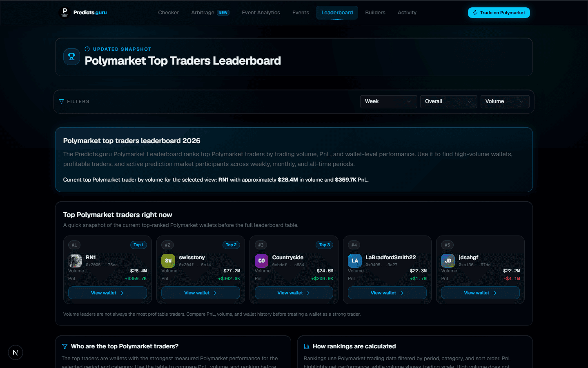Click the Top 3 badge on Countryside card

click(x=325, y=245)
